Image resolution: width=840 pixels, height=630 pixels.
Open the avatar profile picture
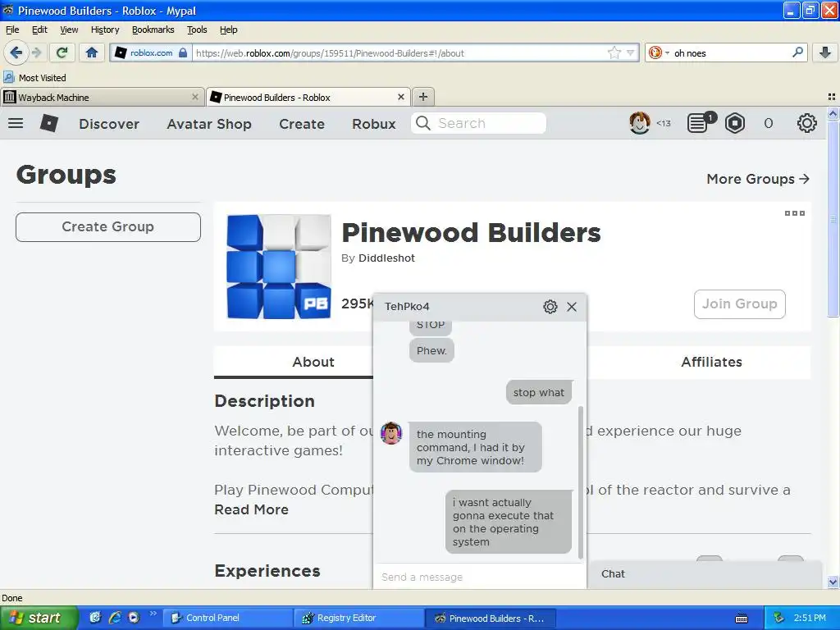point(640,123)
